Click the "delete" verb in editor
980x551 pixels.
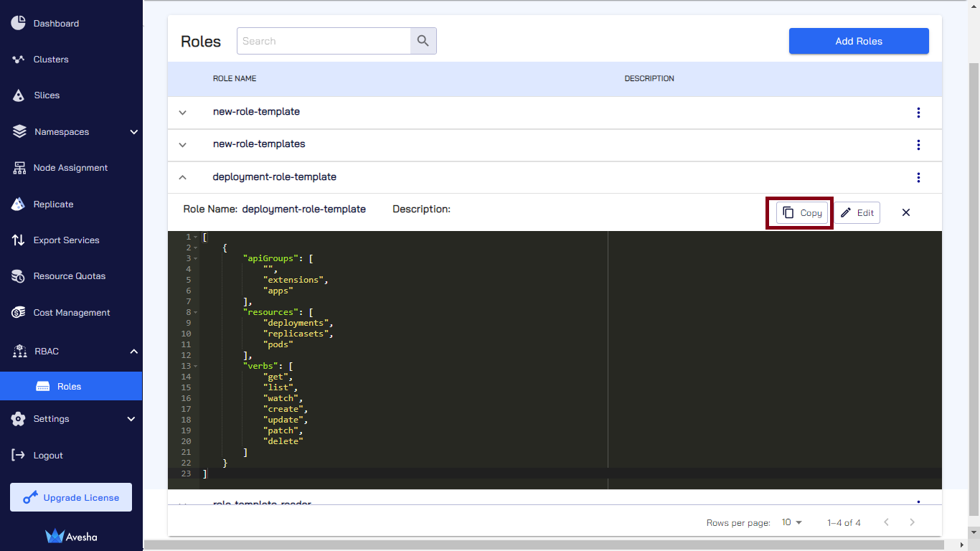click(283, 441)
